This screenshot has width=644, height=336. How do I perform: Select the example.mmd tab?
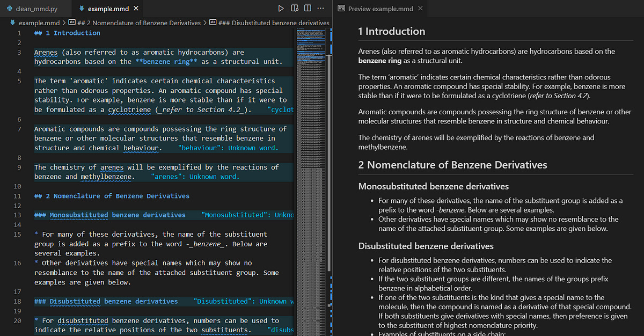point(107,9)
